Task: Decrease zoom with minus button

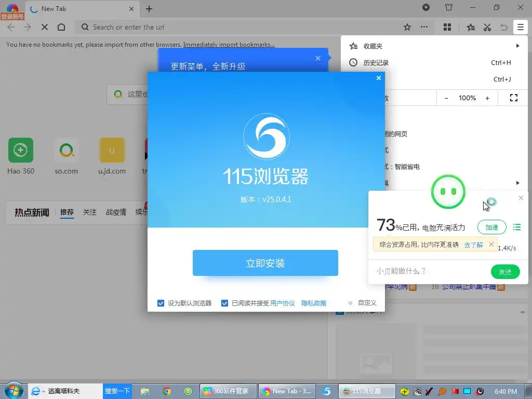Action: 446,98
